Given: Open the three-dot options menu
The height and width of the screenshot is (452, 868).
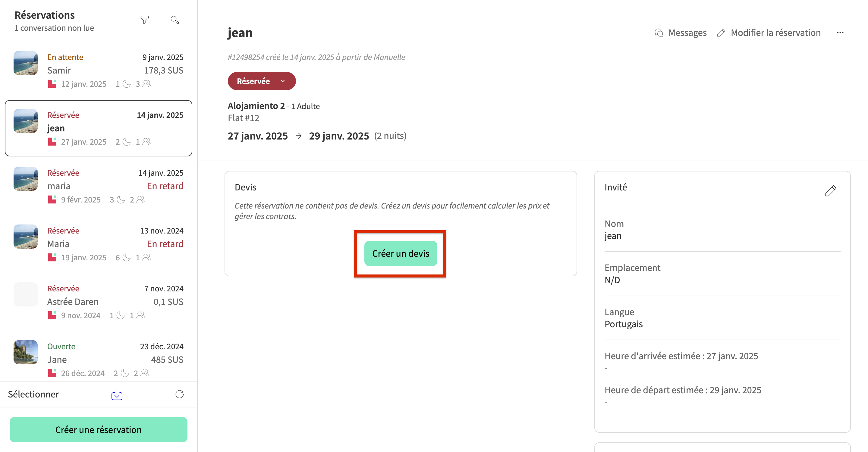Looking at the screenshot, I should click(840, 32).
